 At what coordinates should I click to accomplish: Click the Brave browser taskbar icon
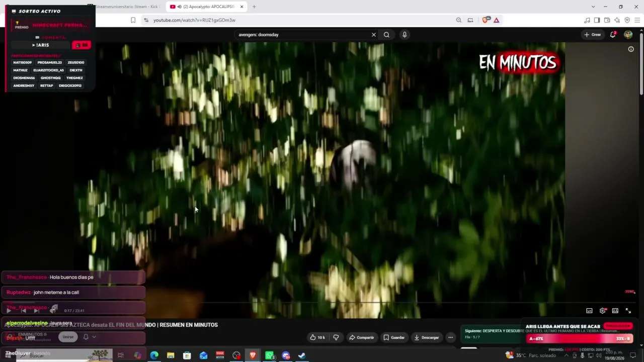pos(253,355)
